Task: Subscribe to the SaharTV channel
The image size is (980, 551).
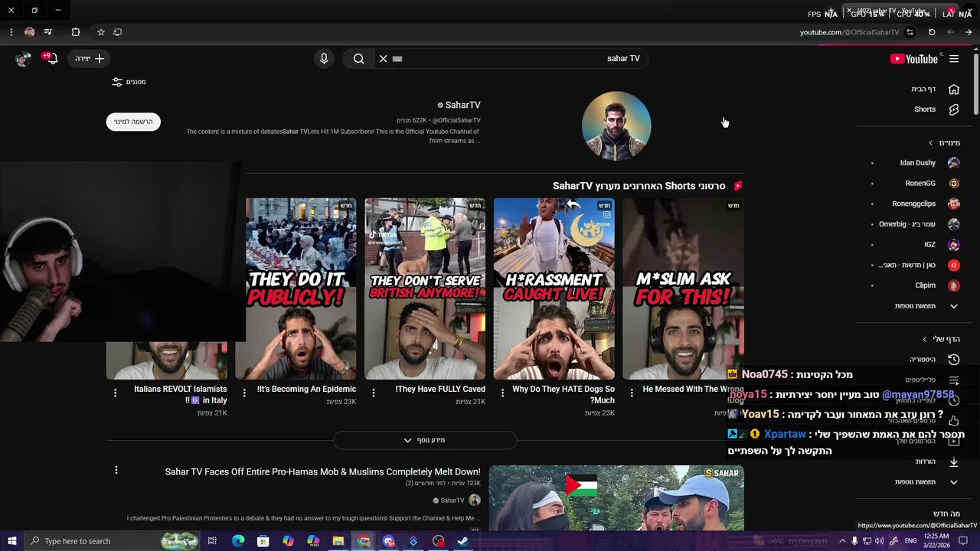Action: (133, 122)
